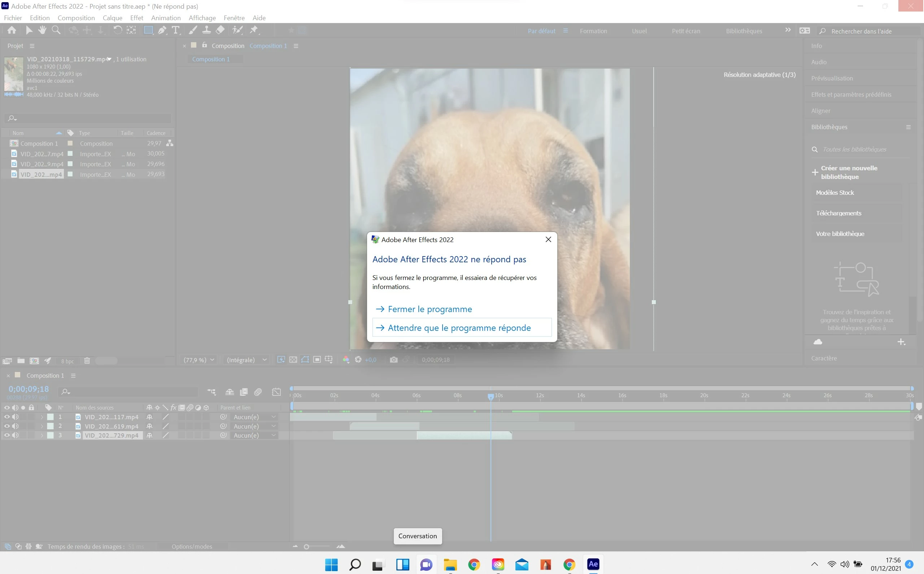The image size is (924, 574).
Task: Switch to the Formation workspace
Action: point(593,31)
